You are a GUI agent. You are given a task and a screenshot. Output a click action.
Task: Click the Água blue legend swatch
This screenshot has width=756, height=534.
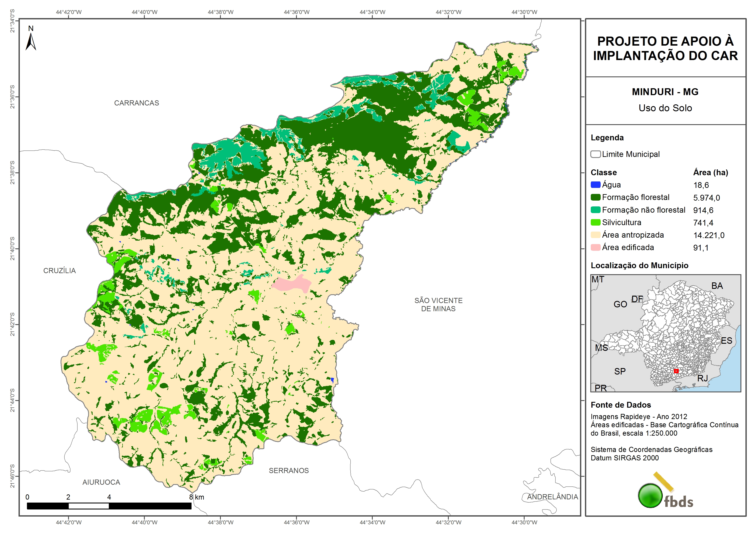pyautogui.click(x=595, y=185)
